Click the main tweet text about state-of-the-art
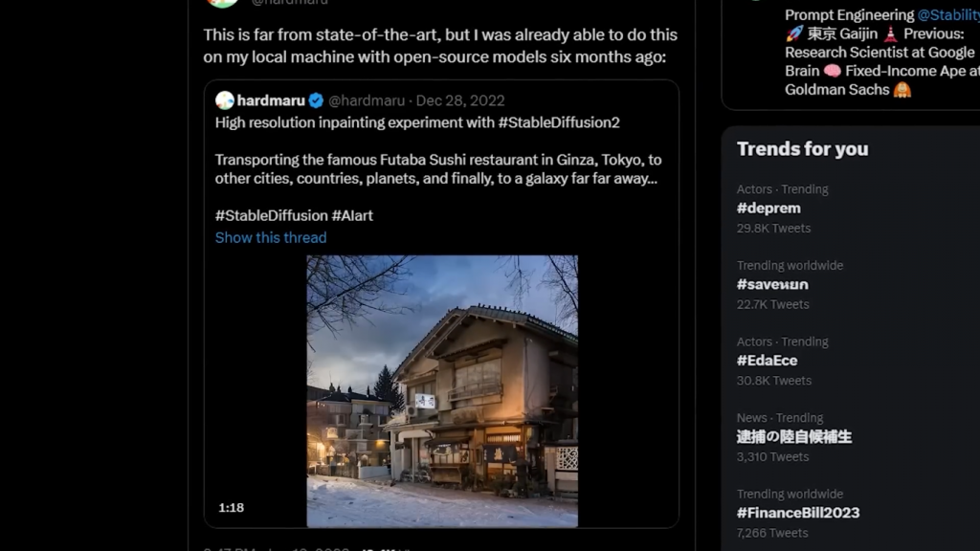 439,46
